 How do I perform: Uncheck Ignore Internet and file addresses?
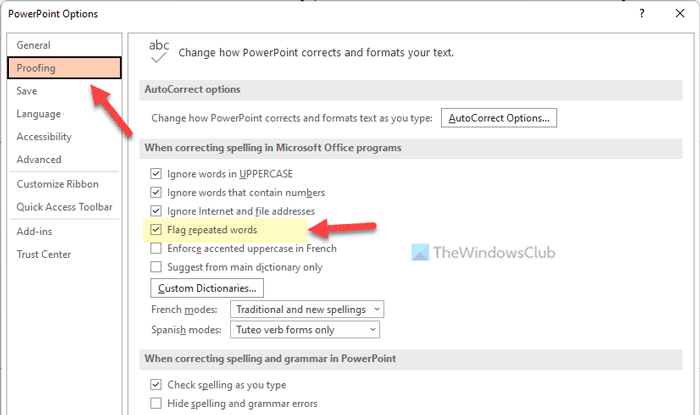point(156,211)
